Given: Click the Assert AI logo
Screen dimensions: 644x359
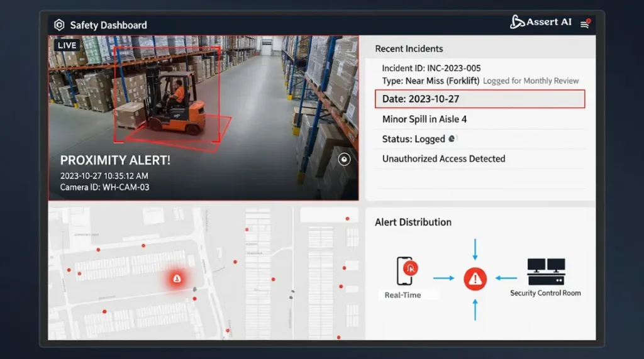Looking at the screenshot, I should coord(541,22).
